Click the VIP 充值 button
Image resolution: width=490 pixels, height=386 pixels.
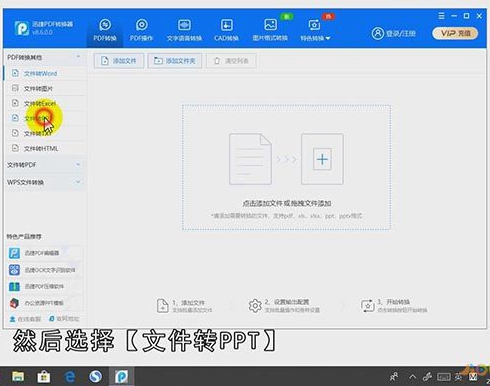[455, 33]
